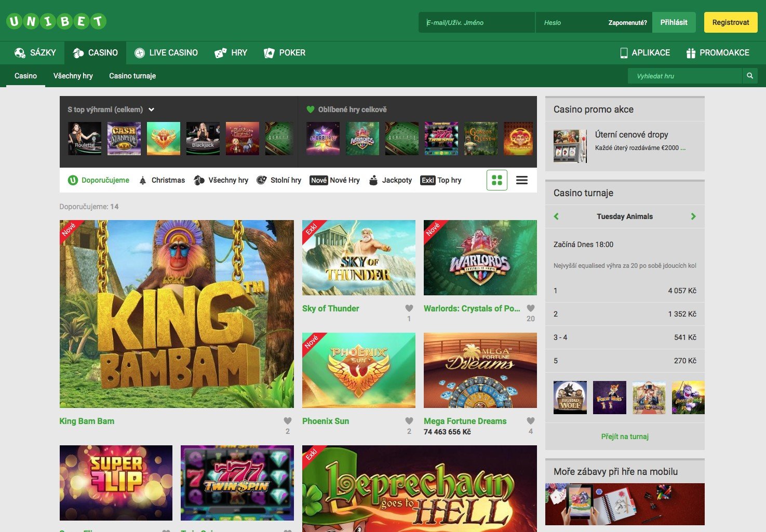This screenshot has width=766, height=532.
Task: Open Poker section
Action: tap(285, 53)
